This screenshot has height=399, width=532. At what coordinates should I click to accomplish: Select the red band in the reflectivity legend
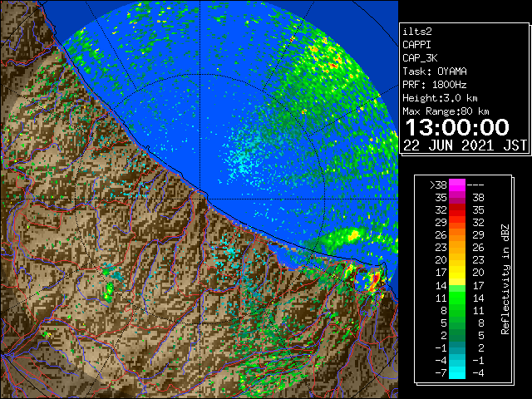pos(457,210)
